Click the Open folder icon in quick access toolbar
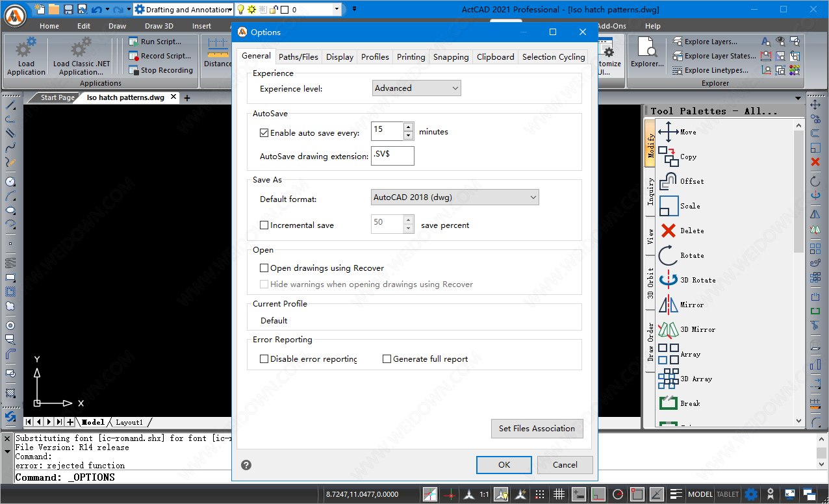This screenshot has height=504, width=829. 53,9
